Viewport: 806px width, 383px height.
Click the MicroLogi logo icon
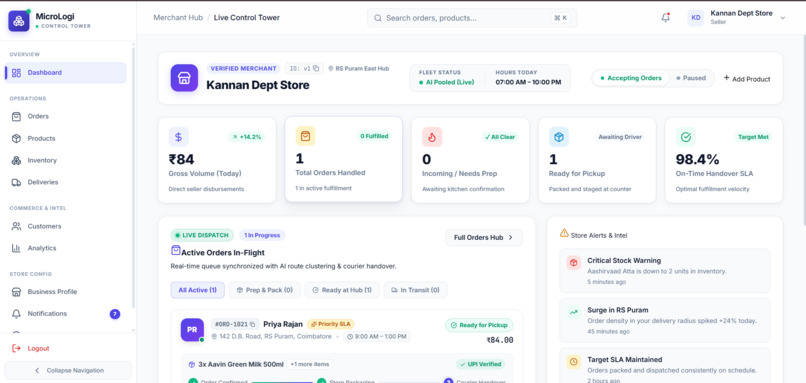point(19,21)
